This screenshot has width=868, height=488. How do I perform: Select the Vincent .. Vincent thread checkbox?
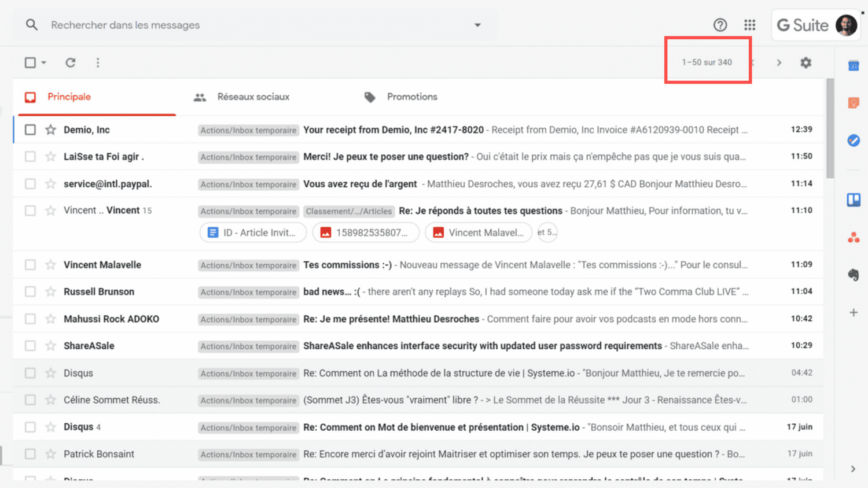(x=30, y=210)
